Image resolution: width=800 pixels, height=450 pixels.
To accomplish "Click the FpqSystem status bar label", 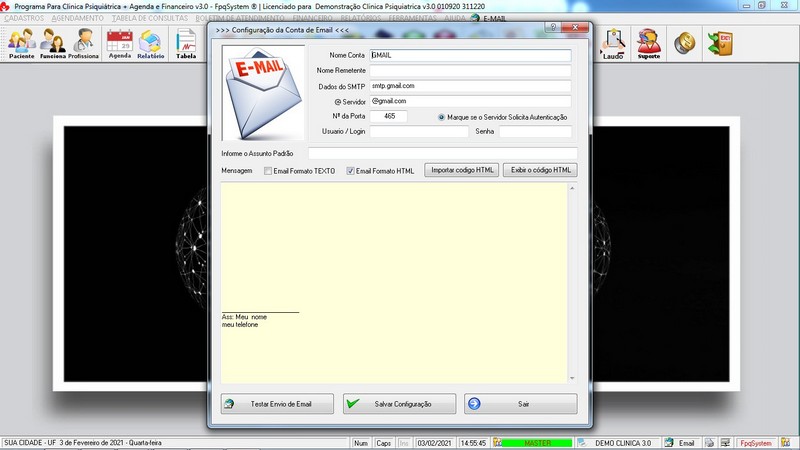I will click(x=756, y=443).
